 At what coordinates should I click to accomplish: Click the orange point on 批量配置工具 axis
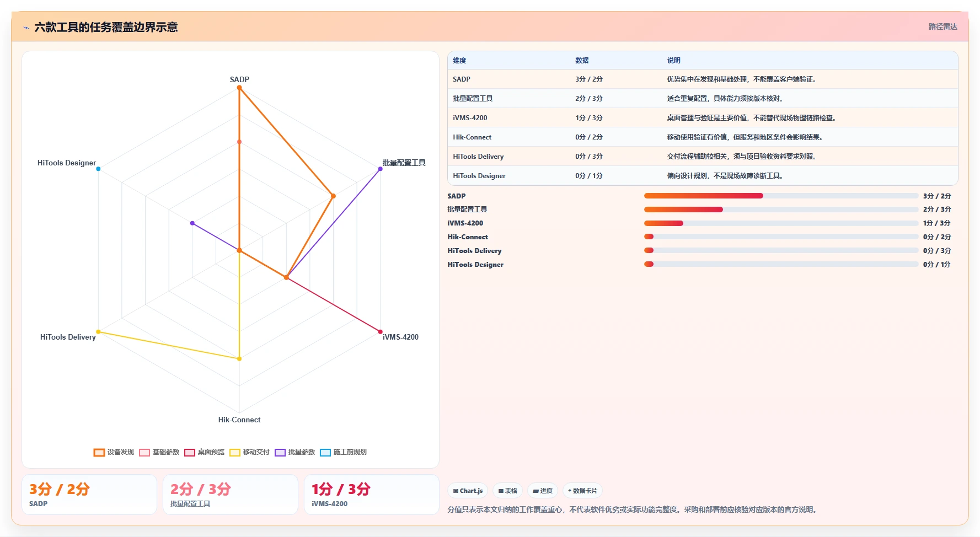pos(333,196)
